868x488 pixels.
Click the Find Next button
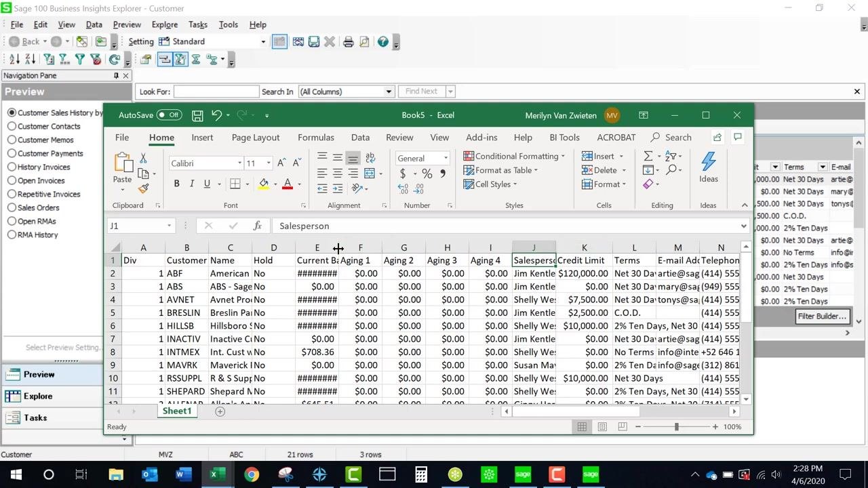[422, 91]
